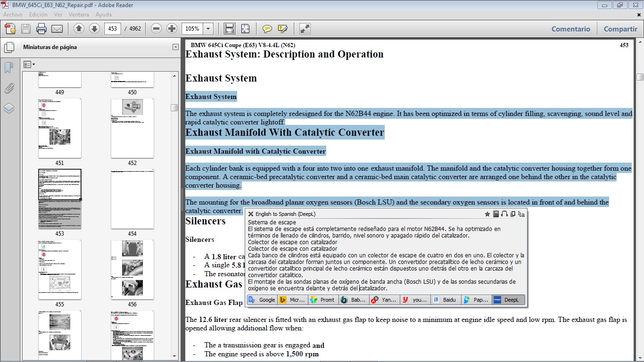Open the Attachments paperclip panel
644x362 pixels.
tap(9, 88)
